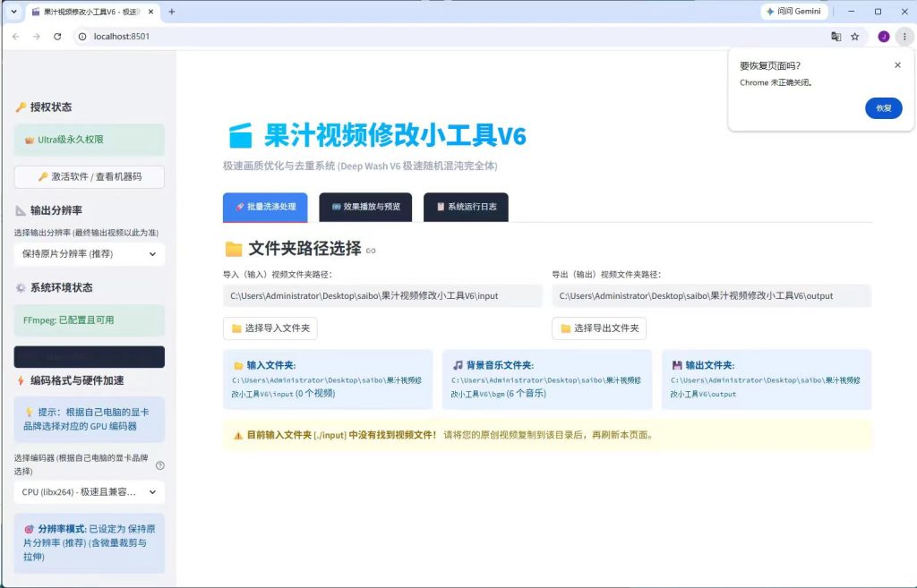The height and width of the screenshot is (588, 917).
Task: Click the Ultra级永久权限 status box
Action: 90,140
